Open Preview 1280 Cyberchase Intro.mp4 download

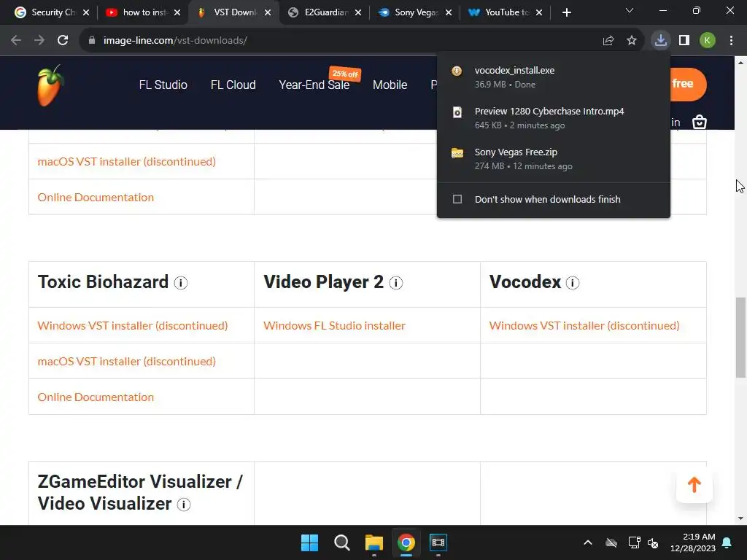[553, 117]
